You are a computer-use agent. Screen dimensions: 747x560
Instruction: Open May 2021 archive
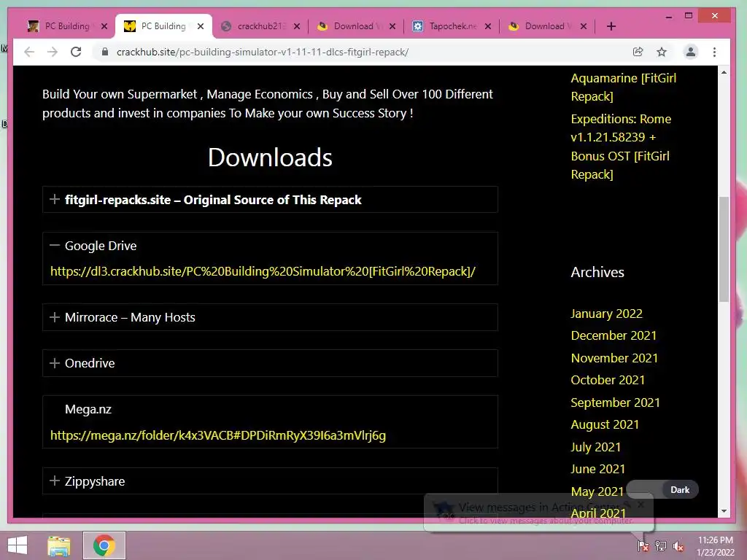point(597,491)
